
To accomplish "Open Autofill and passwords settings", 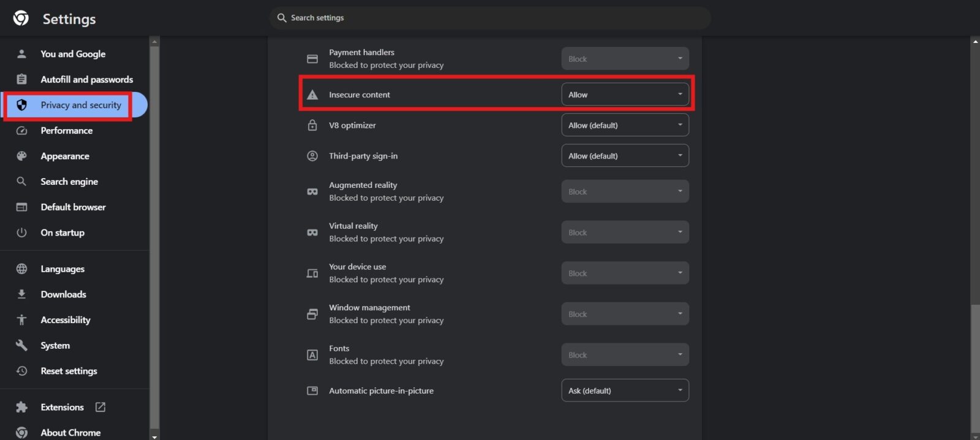I will point(86,80).
